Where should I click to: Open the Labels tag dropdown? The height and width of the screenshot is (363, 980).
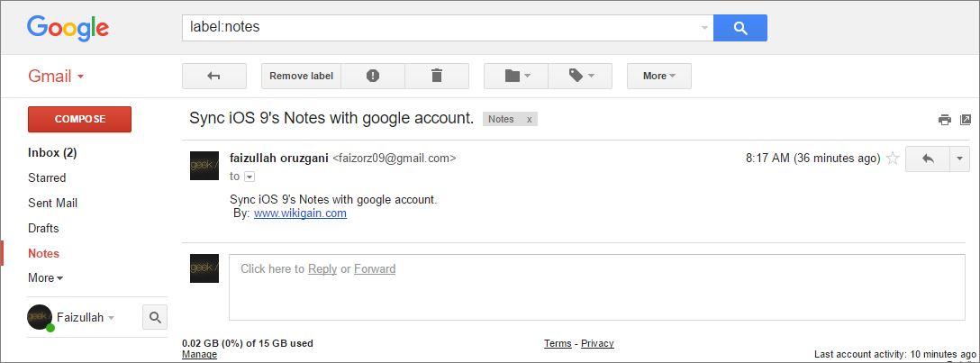580,76
